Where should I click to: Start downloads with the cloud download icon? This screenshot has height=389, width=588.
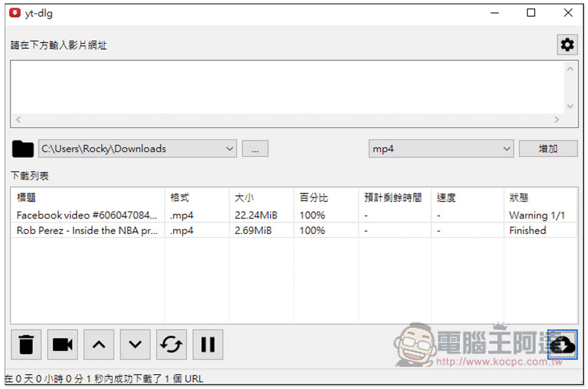[563, 344]
